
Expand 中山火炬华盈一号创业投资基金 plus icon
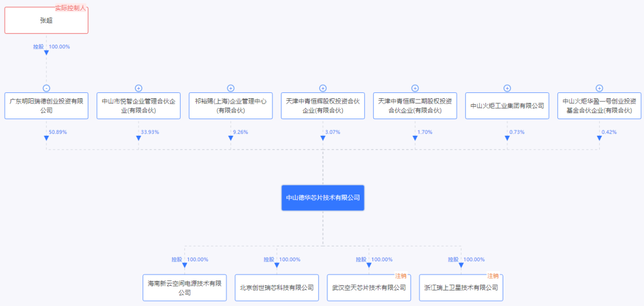tap(599, 88)
